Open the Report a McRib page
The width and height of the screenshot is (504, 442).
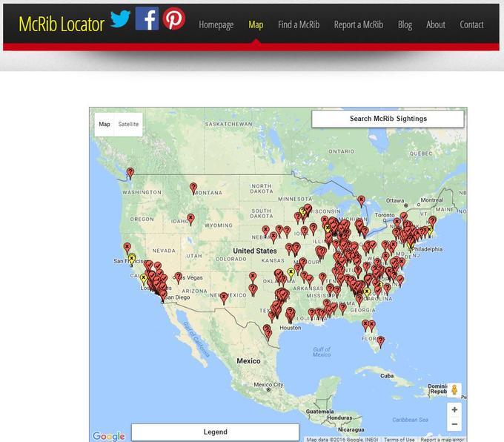pyautogui.click(x=359, y=24)
